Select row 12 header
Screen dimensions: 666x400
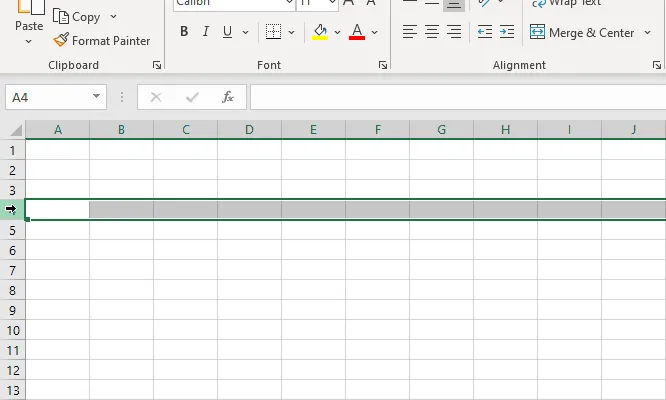pyautogui.click(x=12, y=370)
